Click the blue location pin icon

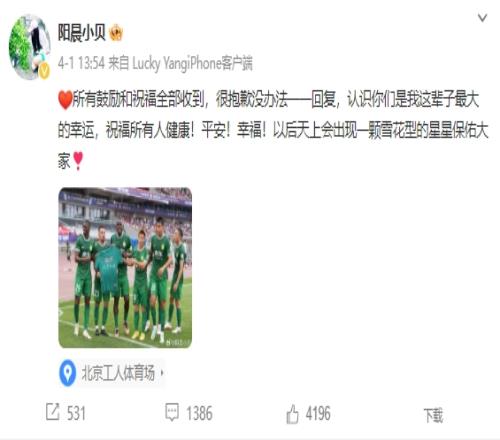[68, 373]
